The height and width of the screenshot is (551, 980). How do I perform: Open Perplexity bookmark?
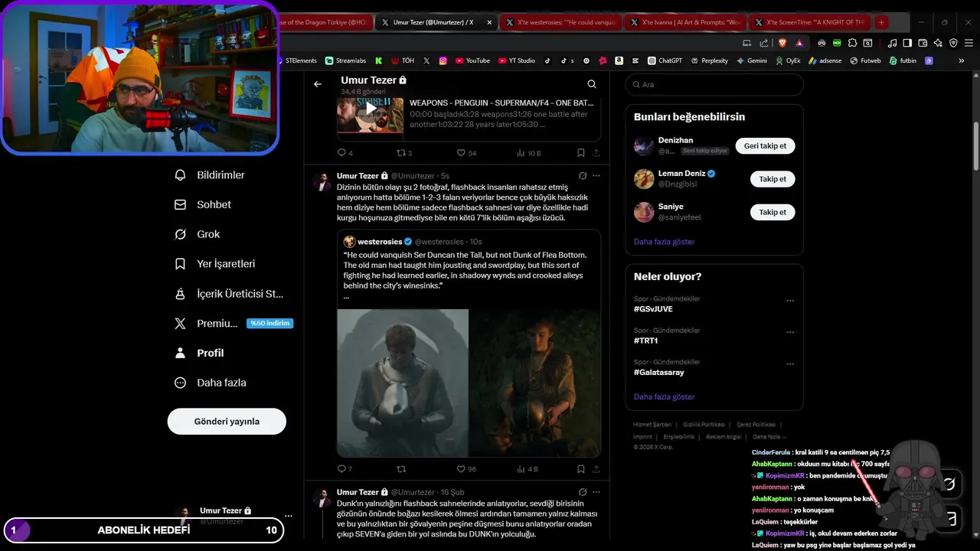pyautogui.click(x=709, y=60)
